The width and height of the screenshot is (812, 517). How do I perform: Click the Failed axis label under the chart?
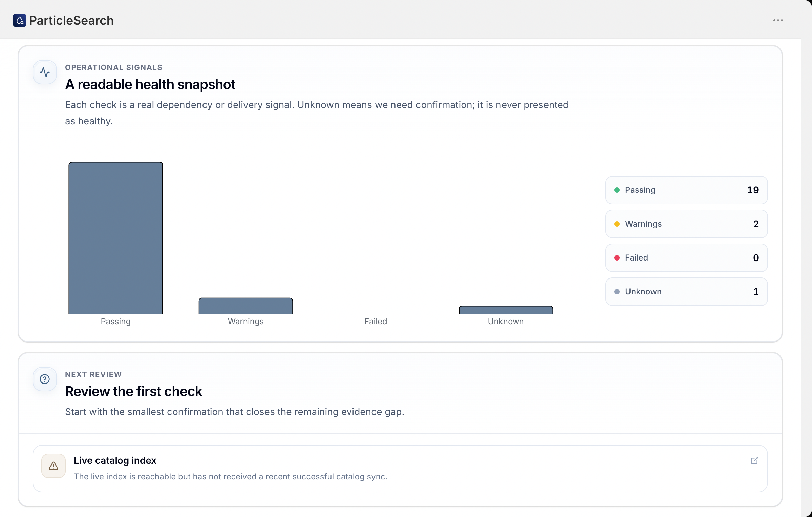376,322
